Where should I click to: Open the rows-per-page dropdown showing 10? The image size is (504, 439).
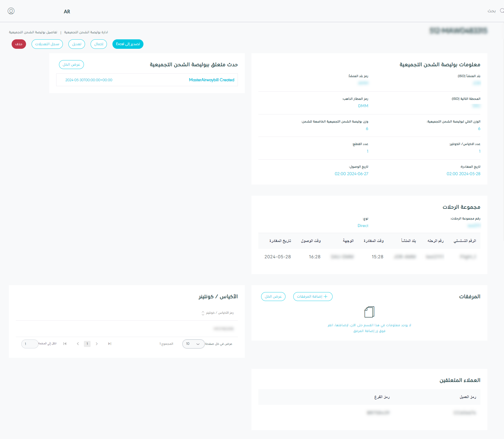193,344
